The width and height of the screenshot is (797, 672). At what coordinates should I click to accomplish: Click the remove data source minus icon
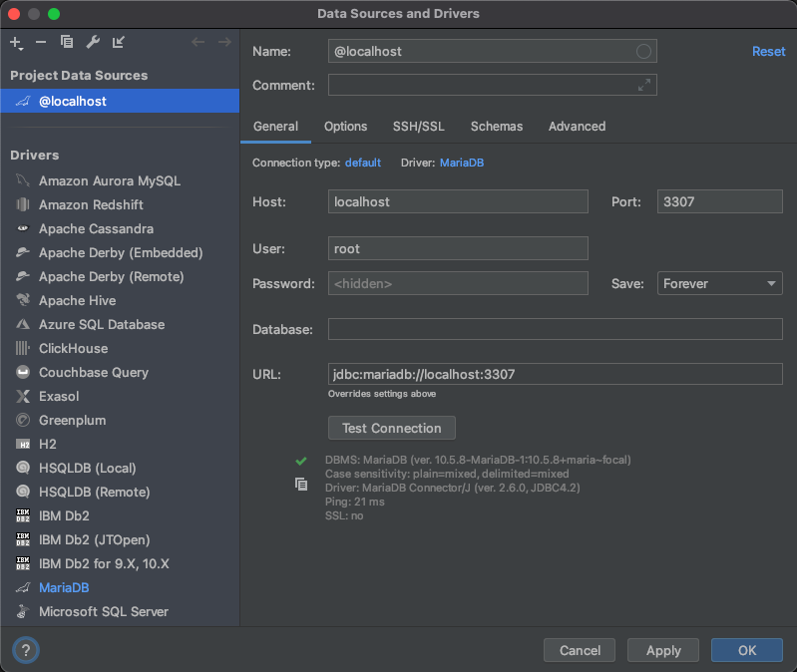pyautogui.click(x=41, y=42)
